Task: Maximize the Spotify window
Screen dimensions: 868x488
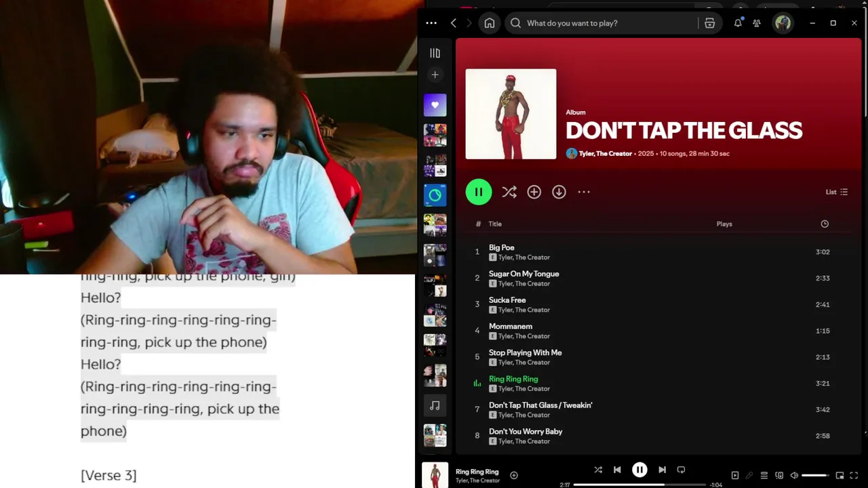Action: coord(833,23)
